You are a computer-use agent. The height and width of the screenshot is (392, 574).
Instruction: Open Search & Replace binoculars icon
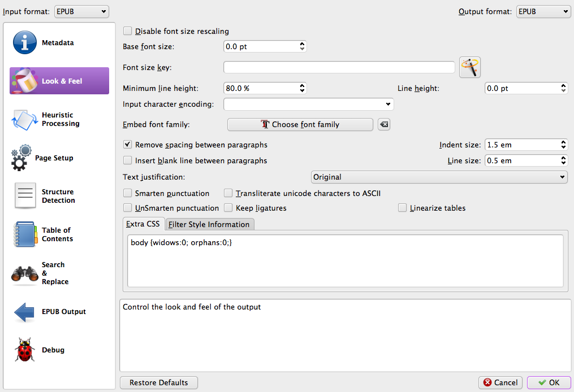point(25,273)
